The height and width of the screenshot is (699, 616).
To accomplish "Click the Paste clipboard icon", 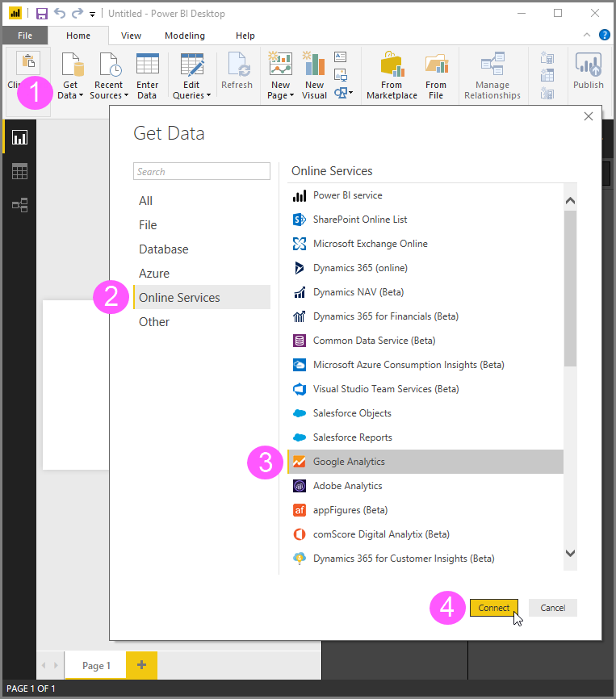I will tap(28, 62).
